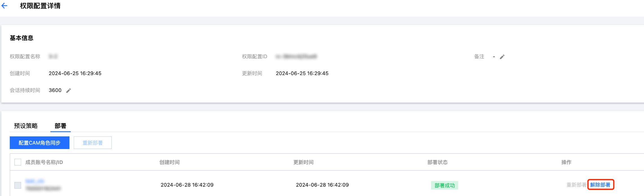Image resolution: width=644 pixels, height=196 pixels.
Task: Edit the 备注 remark with pencil icon
Action: click(502, 57)
